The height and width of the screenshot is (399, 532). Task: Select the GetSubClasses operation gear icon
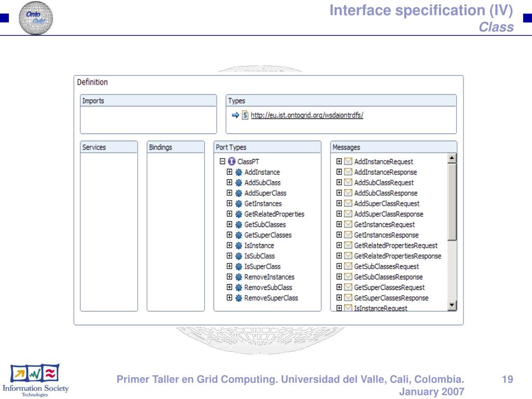click(239, 224)
